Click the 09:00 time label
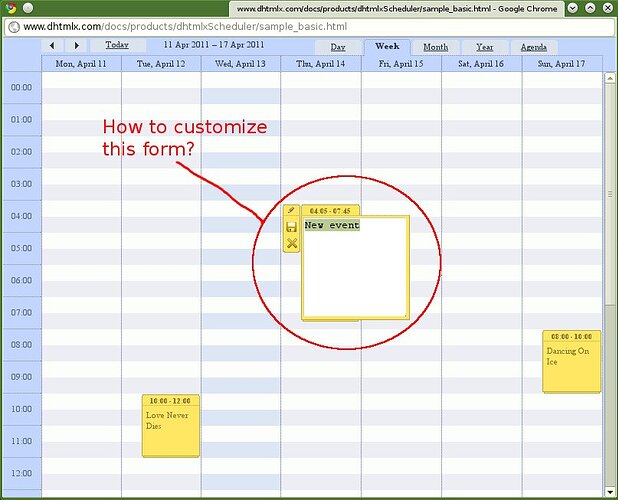The width and height of the screenshot is (618, 500). (x=22, y=377)
